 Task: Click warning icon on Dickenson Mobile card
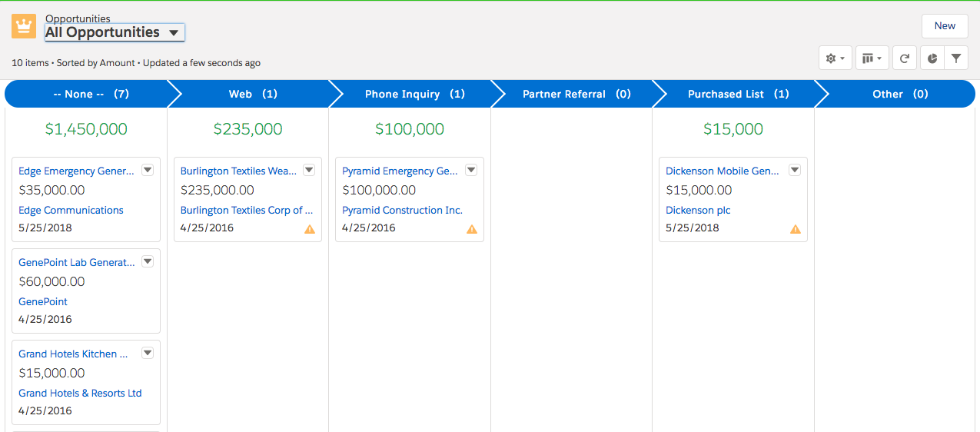(796, 229)
